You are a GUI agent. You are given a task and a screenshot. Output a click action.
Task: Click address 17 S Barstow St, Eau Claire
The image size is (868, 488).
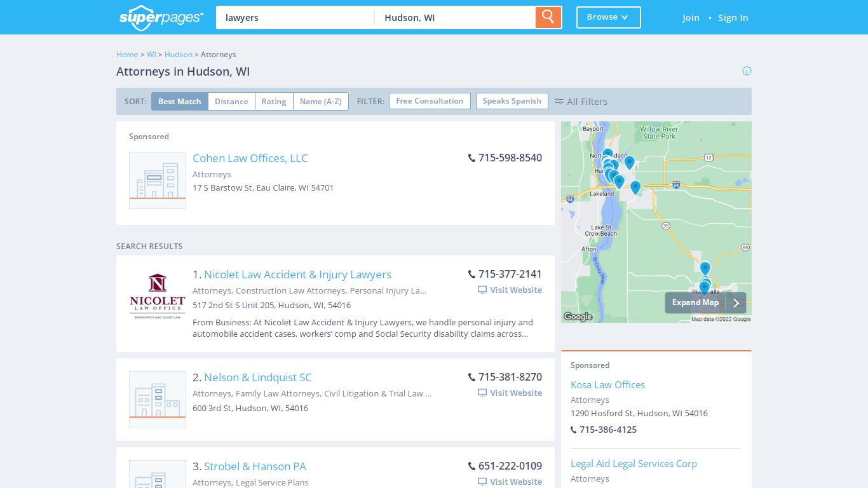tap(263, 187)
